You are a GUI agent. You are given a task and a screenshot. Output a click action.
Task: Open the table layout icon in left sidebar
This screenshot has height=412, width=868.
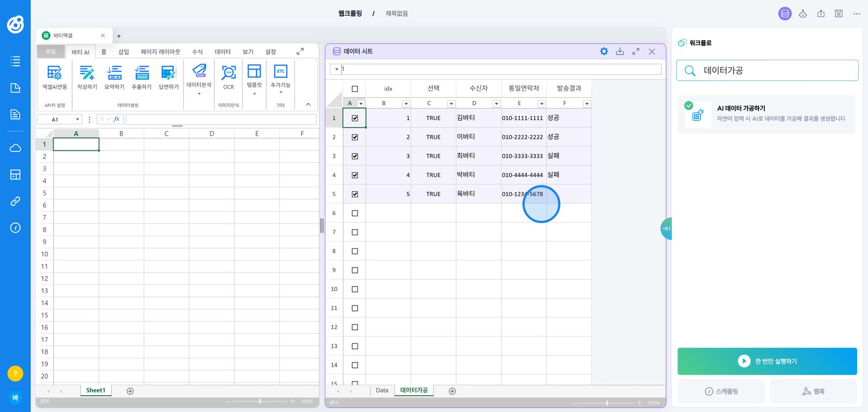click(x=15, y=175)
